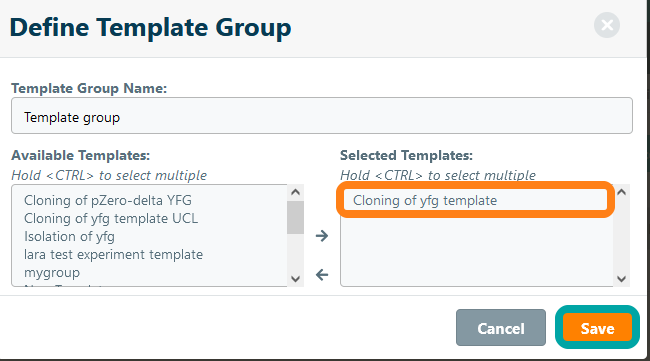Click down arrow of Available Templates scrollbar

pyautogui.click(x=295, y=279)
